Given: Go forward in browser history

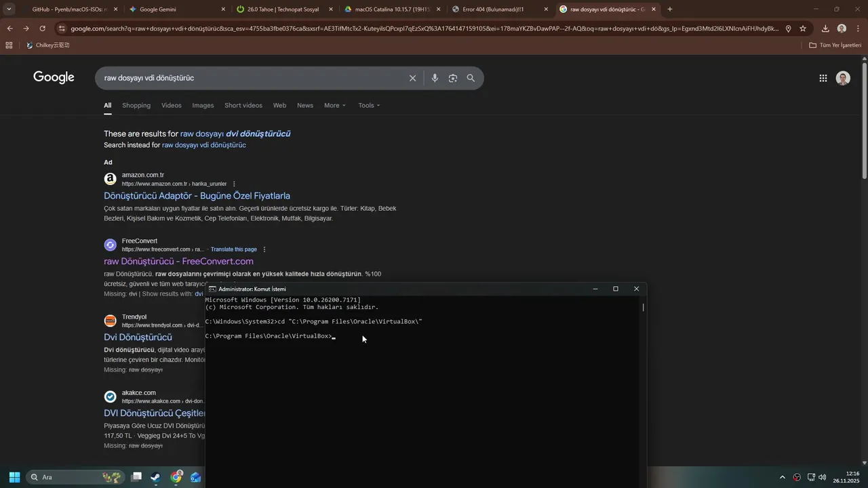Looking at the screenshot, I should pyautogui.click(x=26, y=28).
